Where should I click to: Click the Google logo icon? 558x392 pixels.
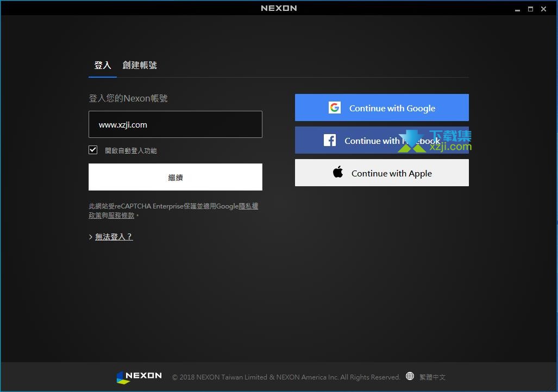(335, 108)
